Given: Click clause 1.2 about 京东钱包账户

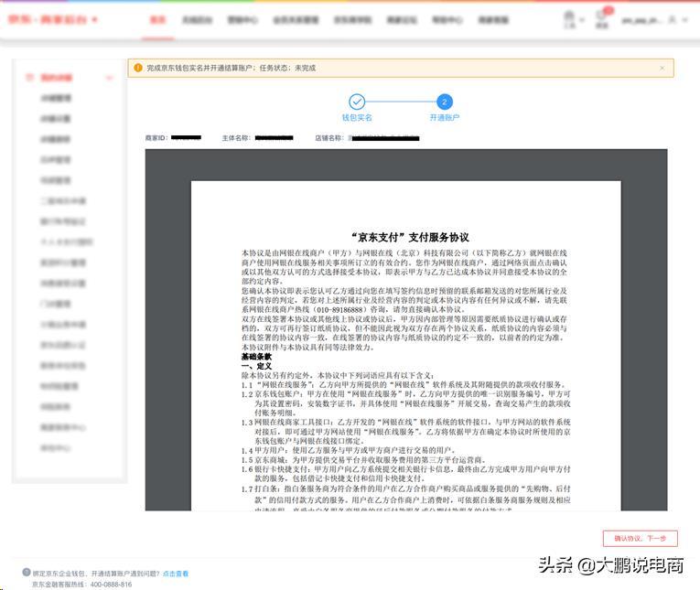Looking at the screenshot, I should [x=405, y=403].
